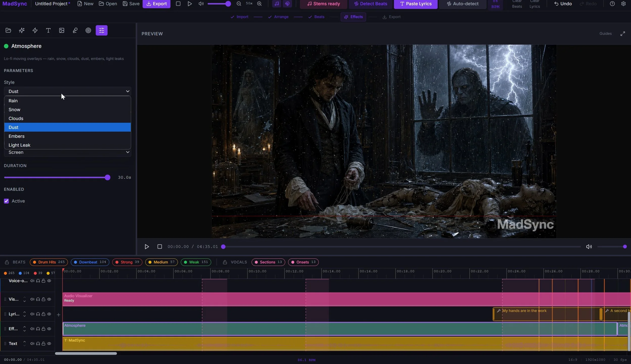
Task: Toggle Drum Hits beat filter
Action: (x=49, y=262)
